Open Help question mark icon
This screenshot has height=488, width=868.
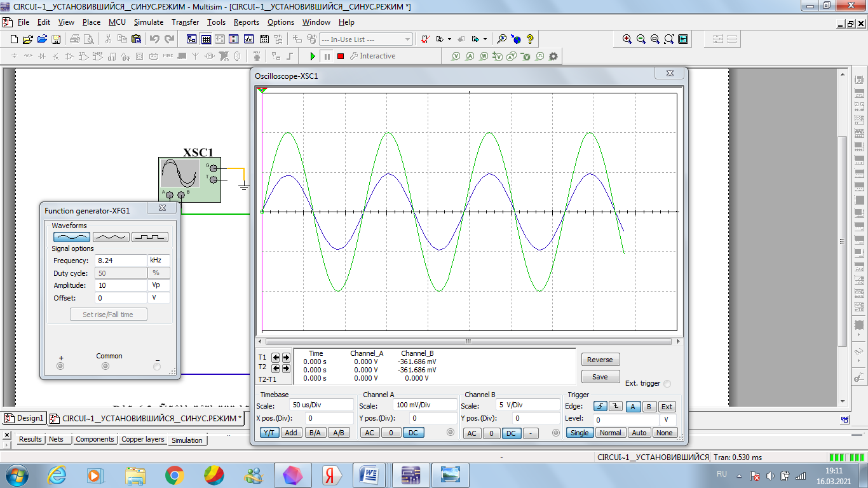529,39
